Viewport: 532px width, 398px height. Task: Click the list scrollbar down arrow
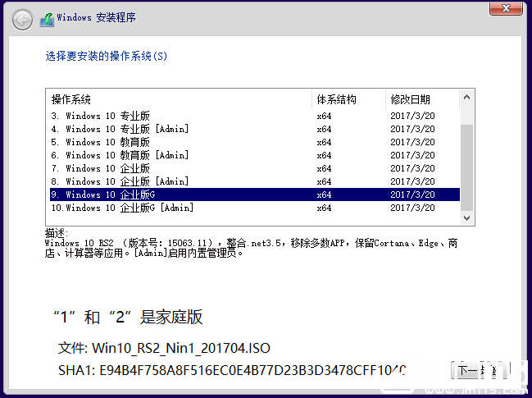(x=467, y=218)
